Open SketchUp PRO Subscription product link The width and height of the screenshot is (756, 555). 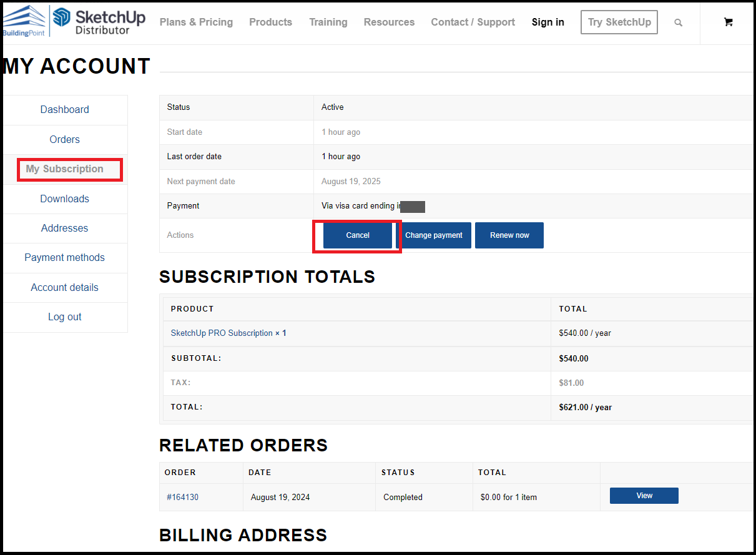(x=222, y=333)
